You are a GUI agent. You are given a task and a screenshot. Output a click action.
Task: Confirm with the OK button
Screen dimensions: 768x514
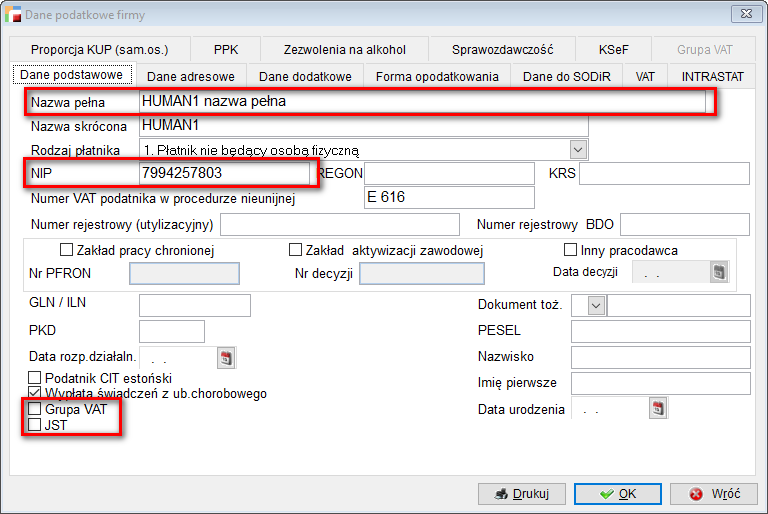point(618,494)
